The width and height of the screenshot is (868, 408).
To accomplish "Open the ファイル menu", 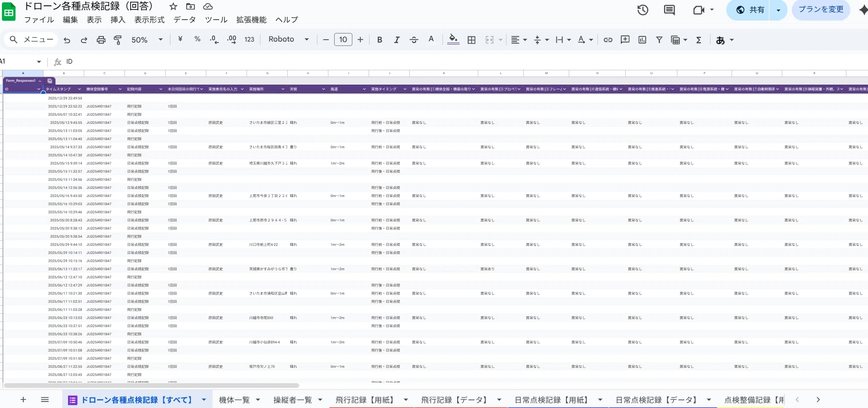I will (39, 20).
